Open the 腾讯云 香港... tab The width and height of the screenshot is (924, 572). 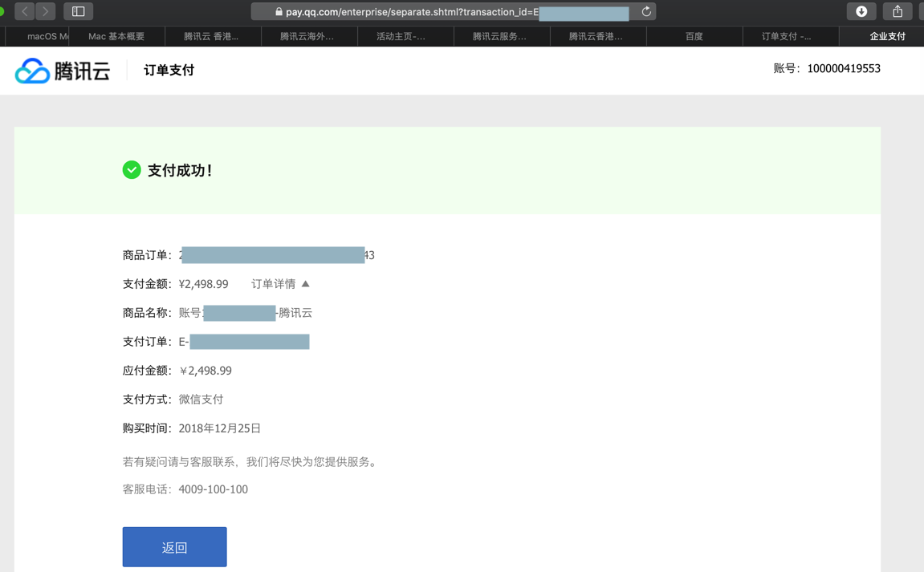pyautogui.click(x=213, y=37)
